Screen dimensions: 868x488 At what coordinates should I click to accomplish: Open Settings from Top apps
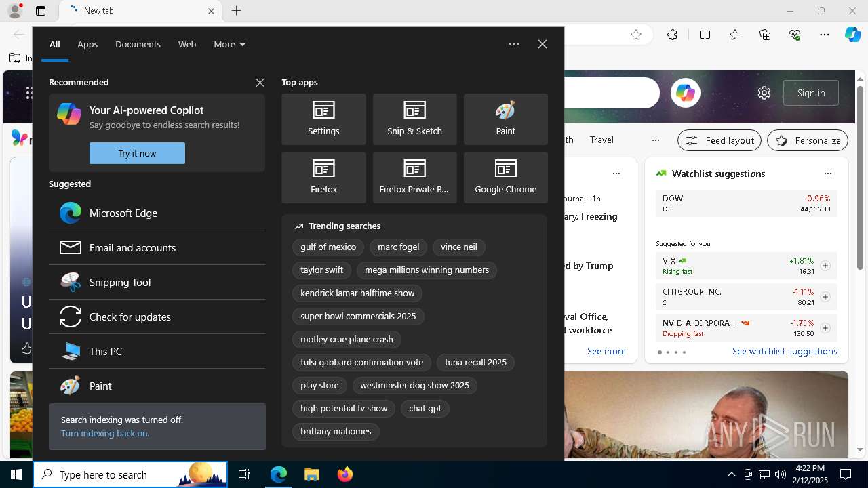[323, 119]
